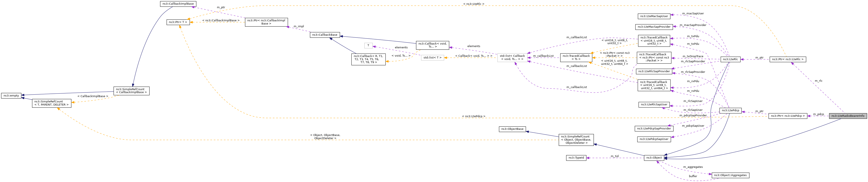This screenshot has height=182, width=868.
Task: Open the ns3::Object::Aggregates node
Action: [x=730, y=176]
